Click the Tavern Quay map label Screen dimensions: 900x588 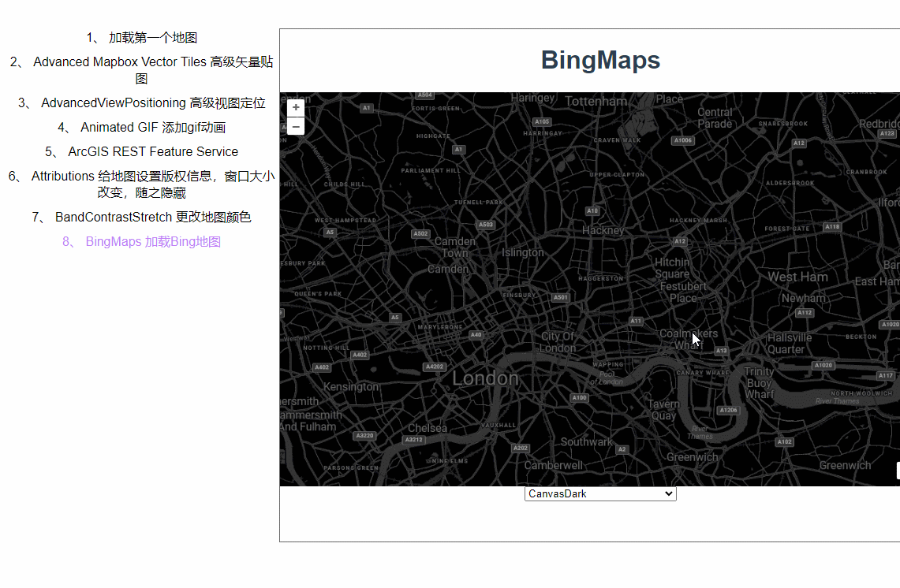tap(663, 410)
